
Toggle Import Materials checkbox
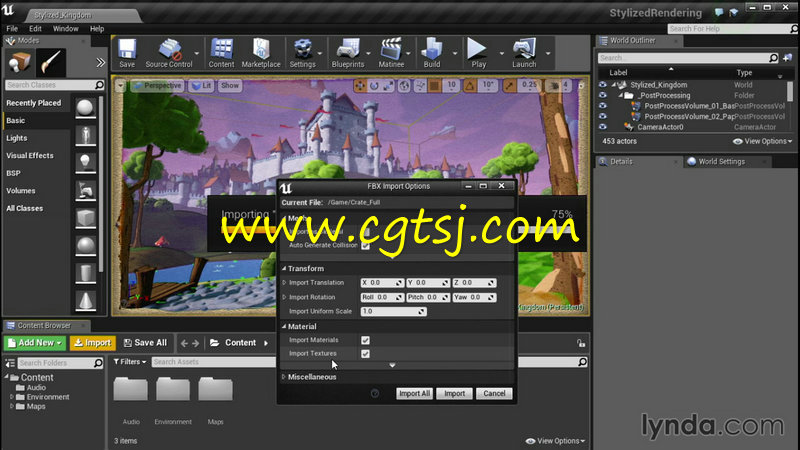[365, 340]
